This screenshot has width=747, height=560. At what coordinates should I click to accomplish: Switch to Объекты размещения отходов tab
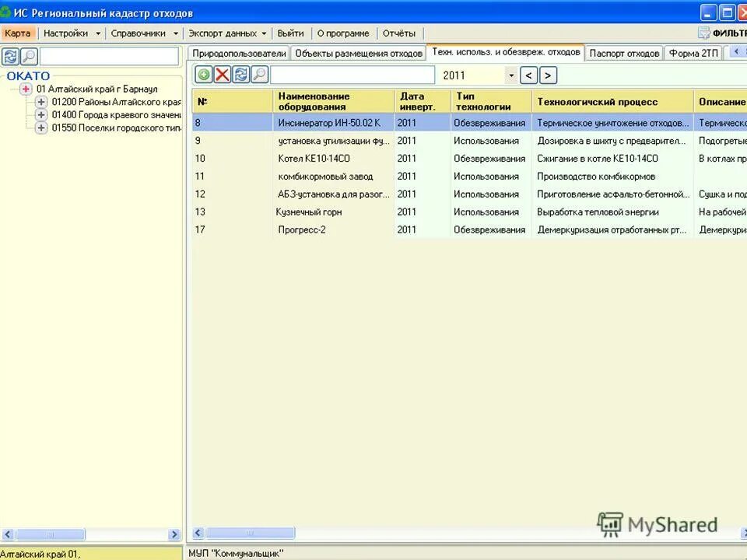click(x=359, y=54)
